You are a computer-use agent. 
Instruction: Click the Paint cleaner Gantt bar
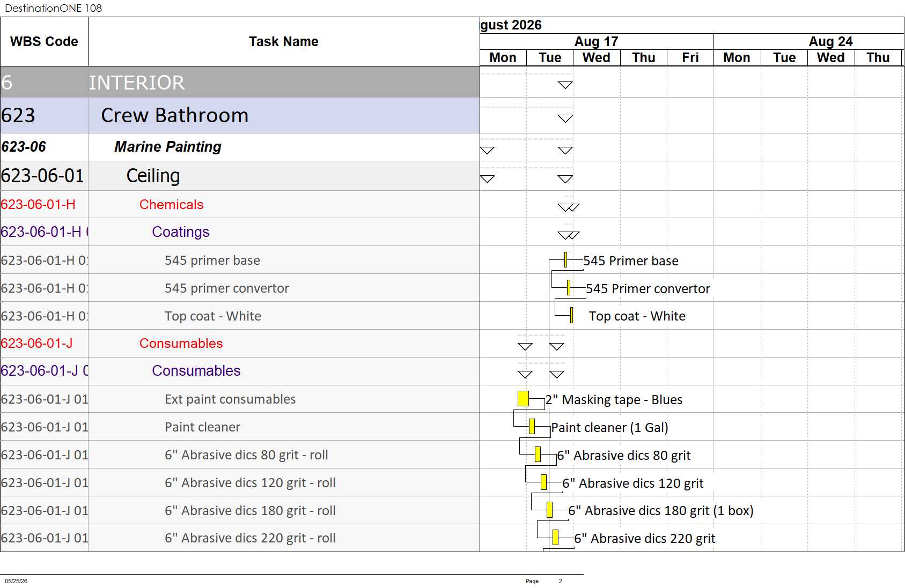pos(532,426)
